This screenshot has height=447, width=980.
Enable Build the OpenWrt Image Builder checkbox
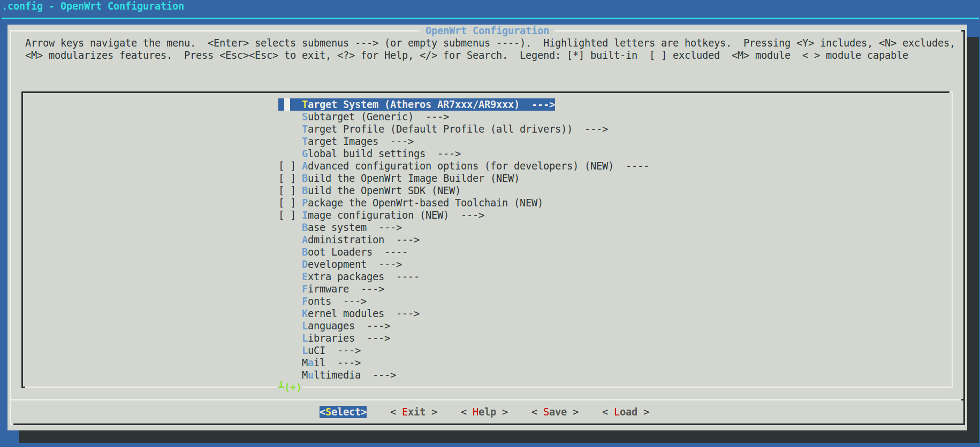[287, 179]
